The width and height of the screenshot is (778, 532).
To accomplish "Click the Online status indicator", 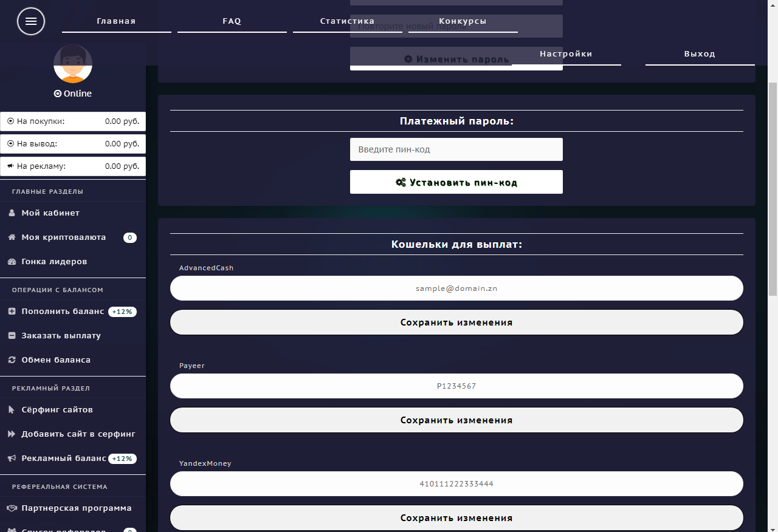I will coord(73,94).
